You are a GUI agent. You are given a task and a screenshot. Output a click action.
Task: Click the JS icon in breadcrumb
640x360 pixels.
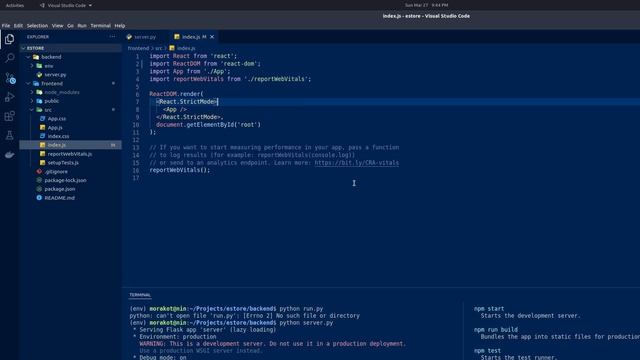pos(172,48)
